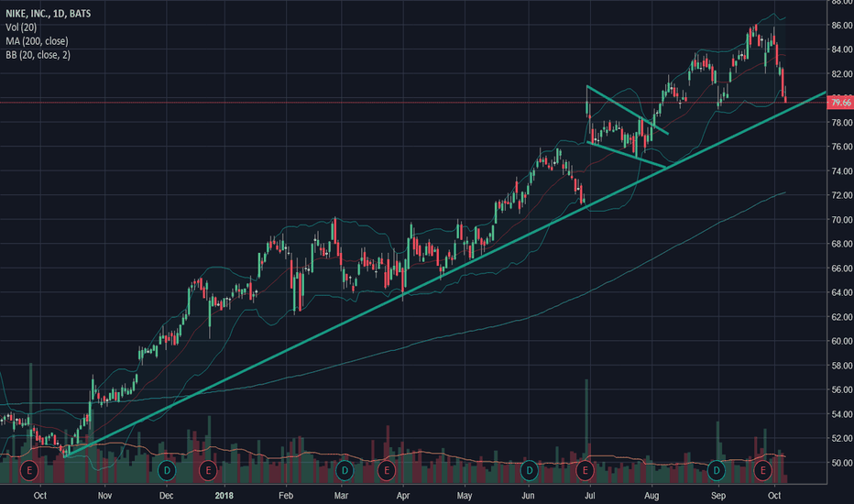This screenshot has height=504, width=854.
Task: Click the 'NIKE, INC., 1D, BATS' symbol title
Action: point(48,14)
